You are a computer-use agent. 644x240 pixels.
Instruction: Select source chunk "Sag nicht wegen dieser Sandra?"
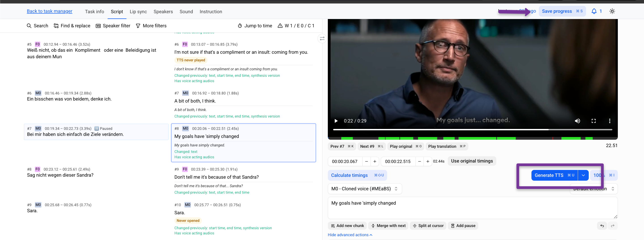pos(60,175)
